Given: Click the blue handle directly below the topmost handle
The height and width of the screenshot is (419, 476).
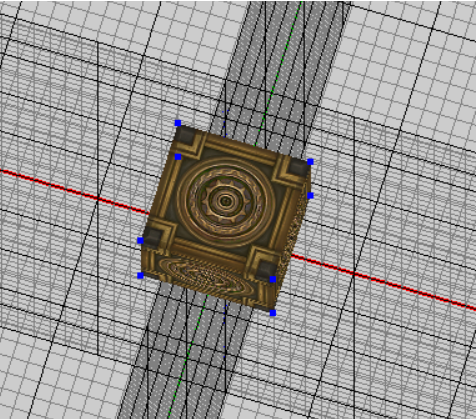Looking at the screenshot, I should [x=178, y=157].
